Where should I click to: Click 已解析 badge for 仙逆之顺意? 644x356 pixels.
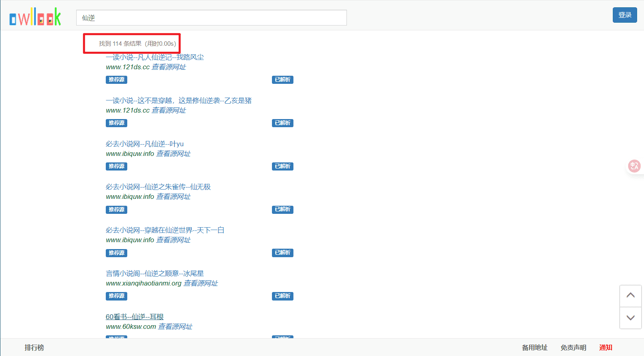282,296
